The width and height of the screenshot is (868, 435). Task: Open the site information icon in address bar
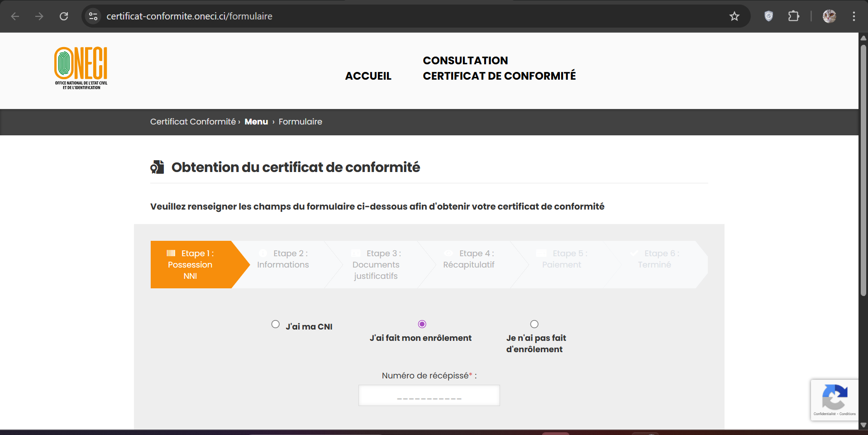[x=93, y=16]
